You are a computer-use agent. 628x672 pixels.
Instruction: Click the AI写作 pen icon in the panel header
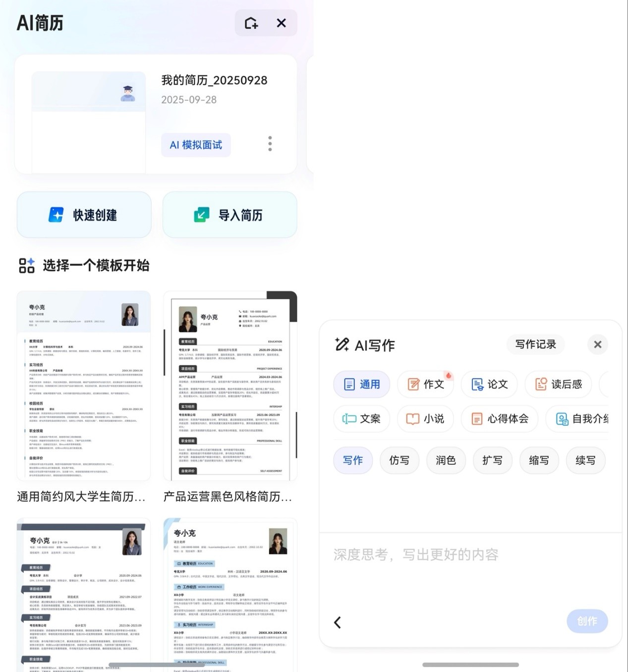pyautogui.click(x=342, y=344)
